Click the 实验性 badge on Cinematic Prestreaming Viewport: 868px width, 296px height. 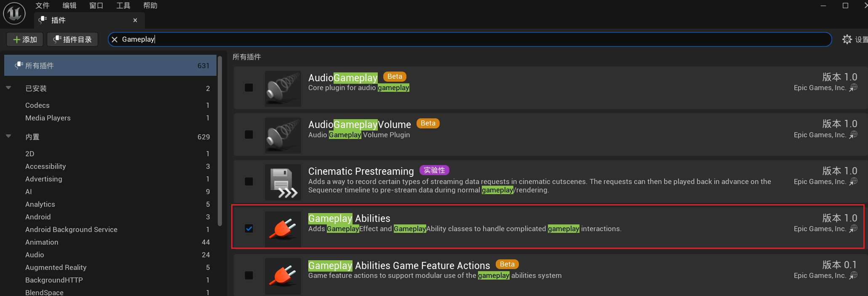(434, 170)
